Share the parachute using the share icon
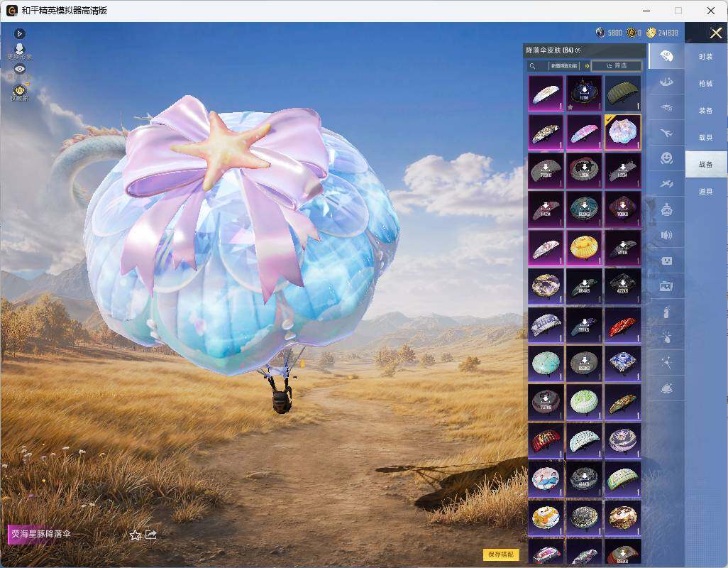 coord(151,535)
